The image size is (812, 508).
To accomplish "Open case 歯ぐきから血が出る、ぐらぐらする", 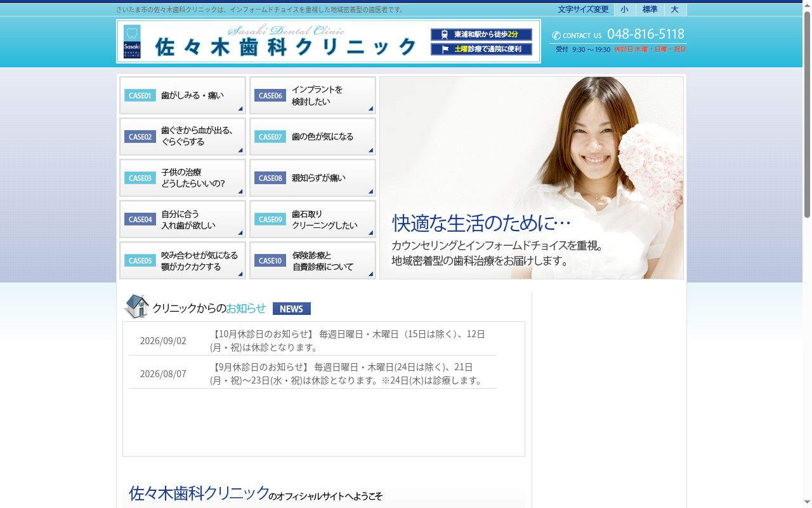I will point(183,137).
